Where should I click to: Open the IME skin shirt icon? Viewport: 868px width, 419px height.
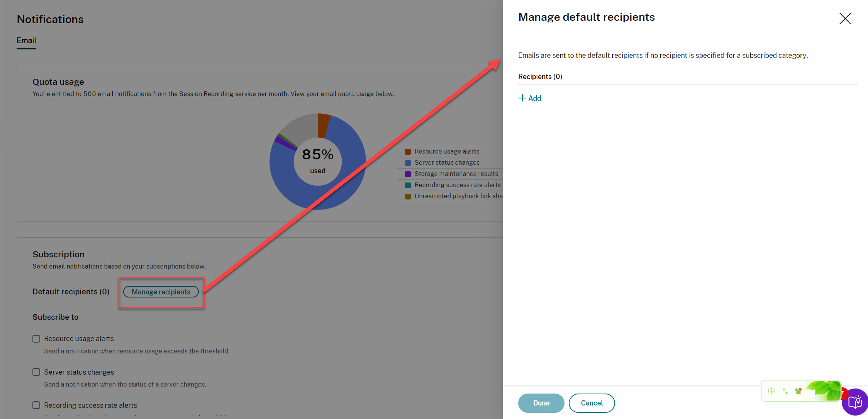pos(798,391)
